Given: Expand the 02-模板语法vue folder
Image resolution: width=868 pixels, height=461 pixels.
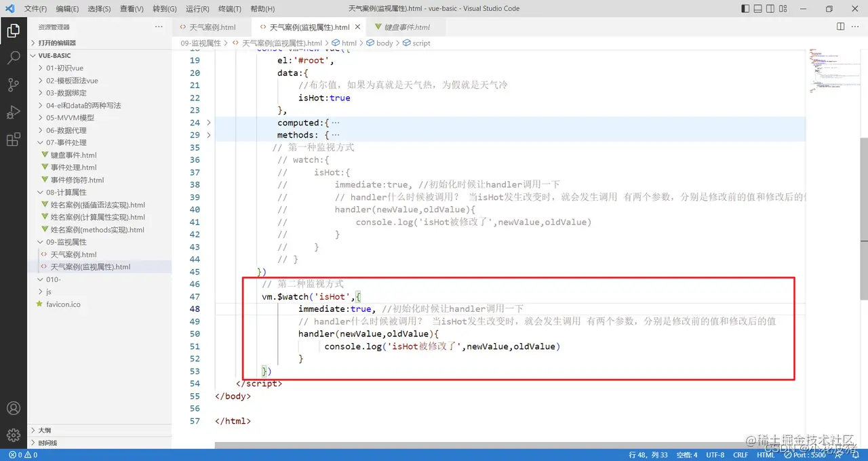Looking at the screenshot, I should click(x=99, y=81).
